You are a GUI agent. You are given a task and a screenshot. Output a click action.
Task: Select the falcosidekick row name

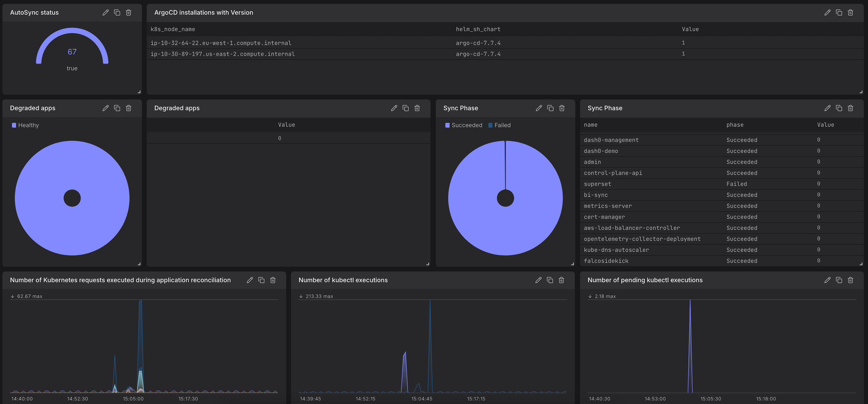pos(606,261)
